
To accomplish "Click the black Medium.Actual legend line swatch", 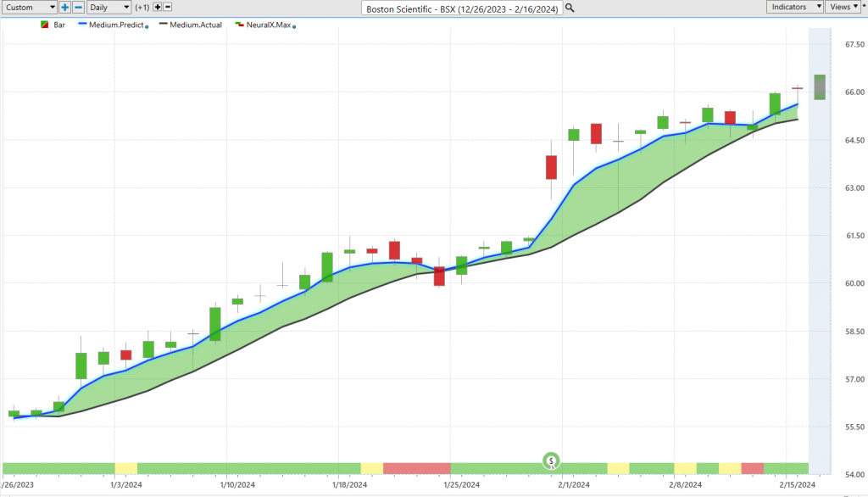I will [x=164, y=25].
